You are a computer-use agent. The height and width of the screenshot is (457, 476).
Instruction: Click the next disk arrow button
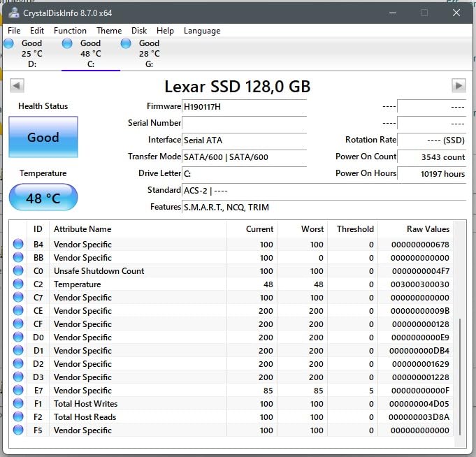click(459, 85)
